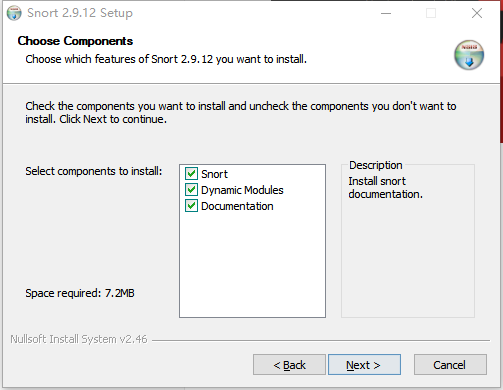Click the Description box text
Screen dimensions: 503x390
[385, 188]
